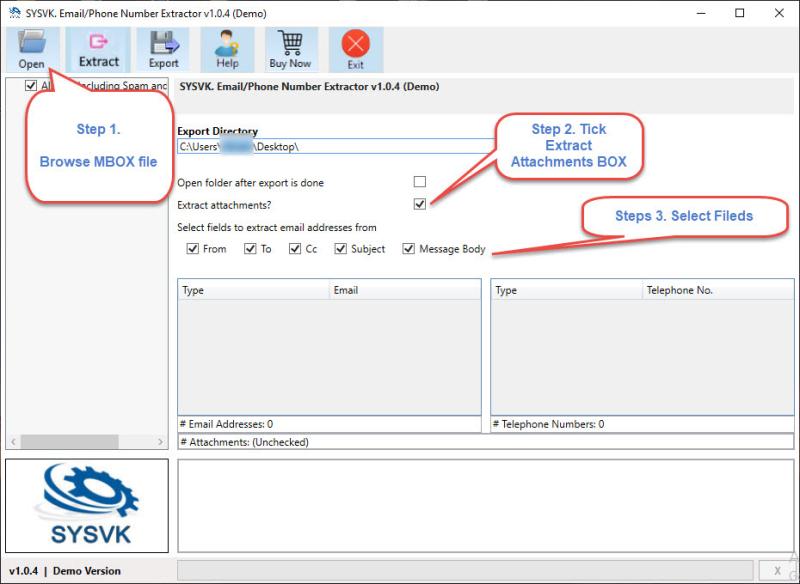
Task: Close the window with the title bar X
Action: pyautogui.click(x=779, y=13)
